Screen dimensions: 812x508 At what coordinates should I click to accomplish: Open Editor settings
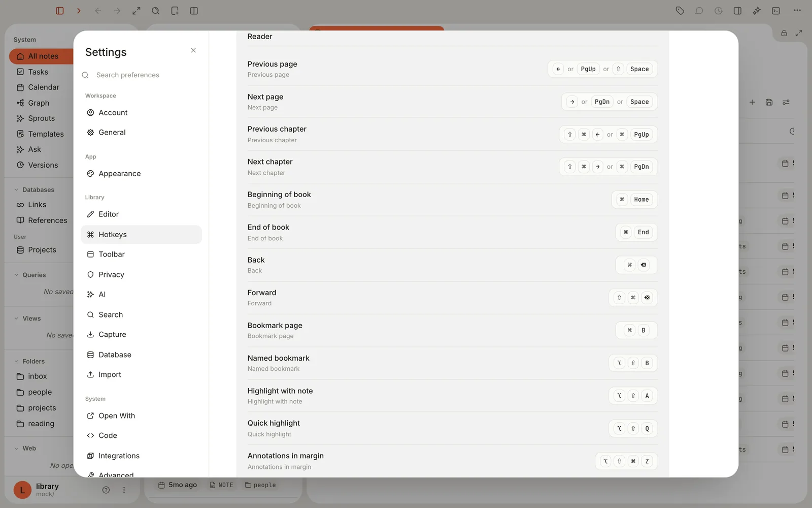coord(141,214)
